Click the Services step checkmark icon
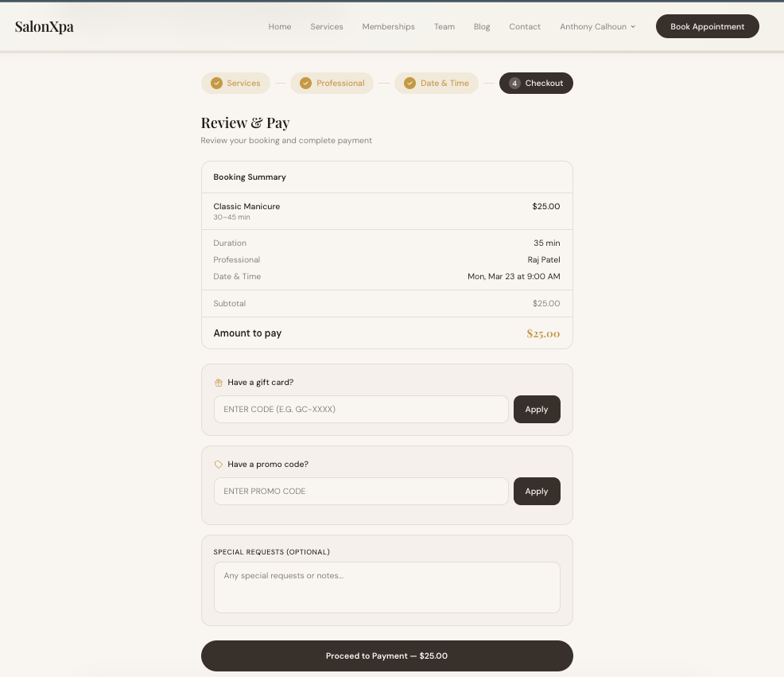 [216, 83]
